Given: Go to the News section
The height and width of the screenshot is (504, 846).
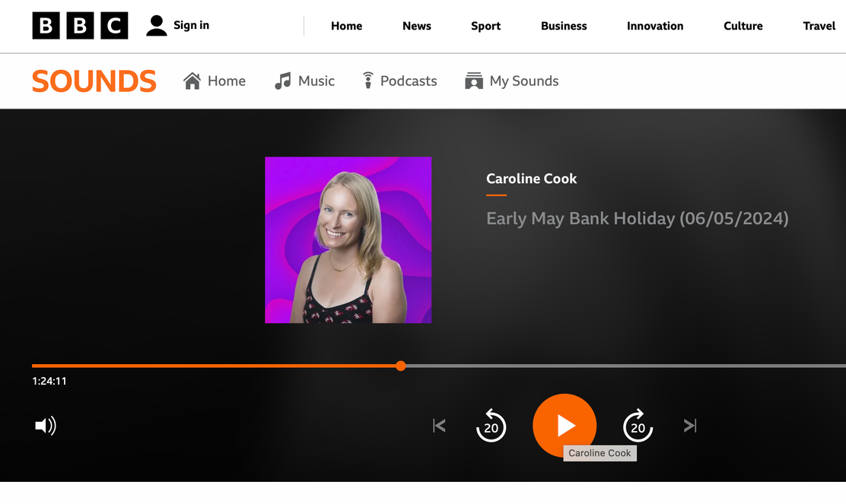Looking at the screenshot, I should pyautogui.click(x=416, y=26).
